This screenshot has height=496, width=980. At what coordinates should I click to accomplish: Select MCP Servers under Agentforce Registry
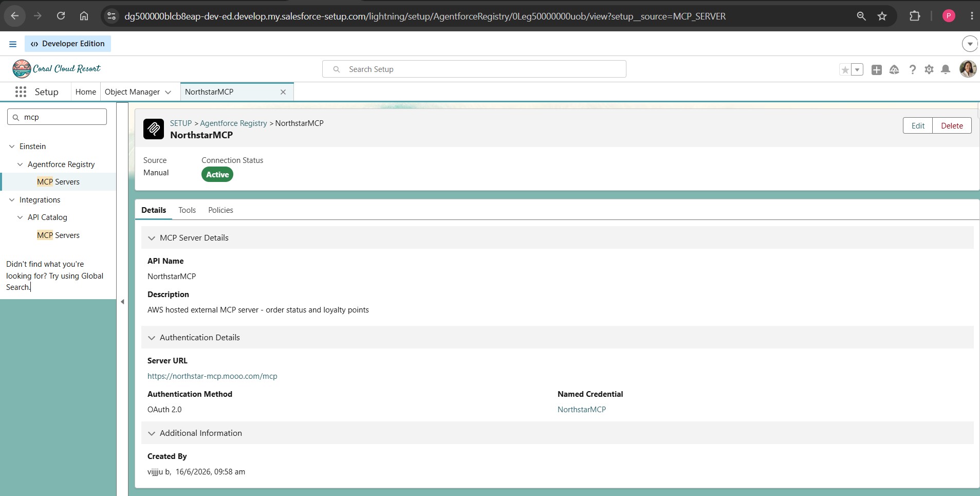pyautogui.click(x=58, y=182)
